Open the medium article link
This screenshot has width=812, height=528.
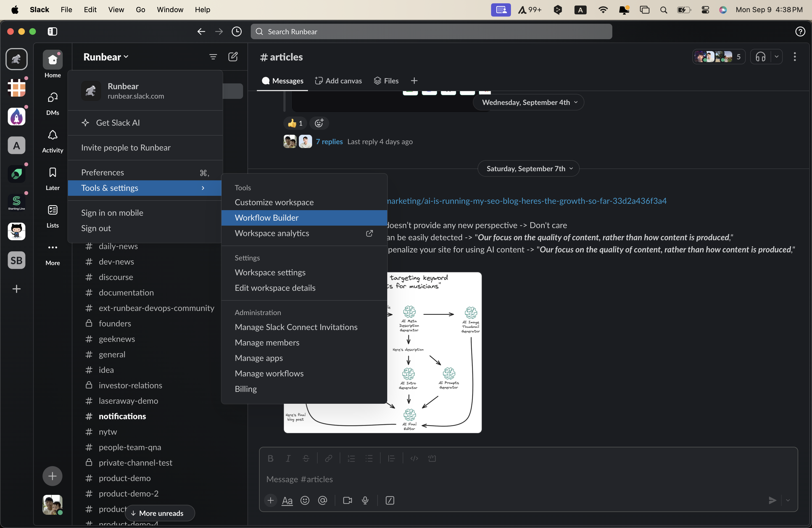tap(527, 201)
